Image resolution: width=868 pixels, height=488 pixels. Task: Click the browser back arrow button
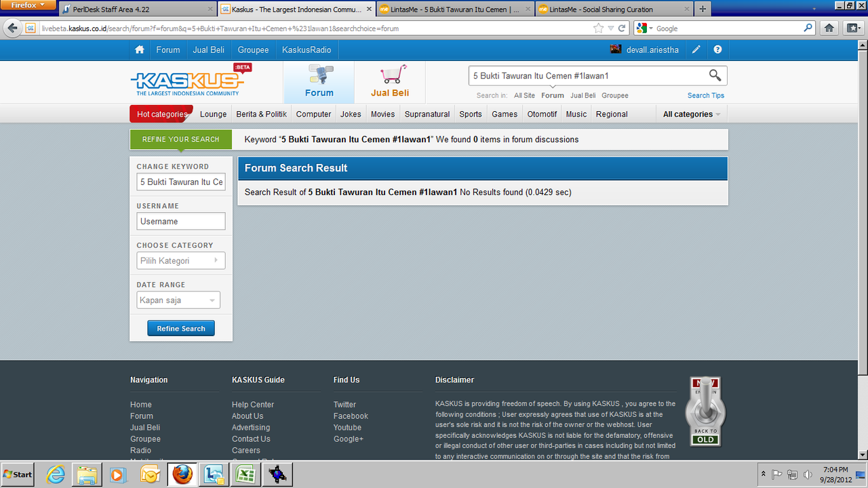[12, 28]
